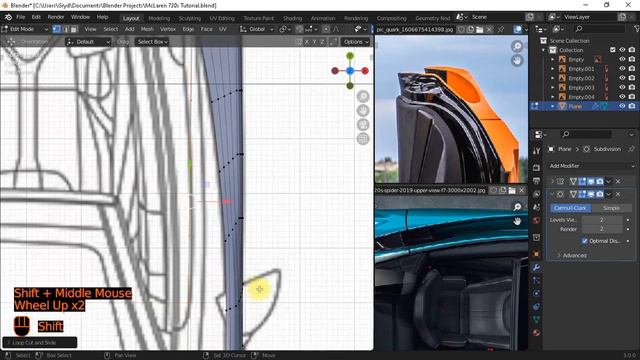Viewport: 640px width, 360px height.
Task: Open the Vertex menu
Action: 167,29
